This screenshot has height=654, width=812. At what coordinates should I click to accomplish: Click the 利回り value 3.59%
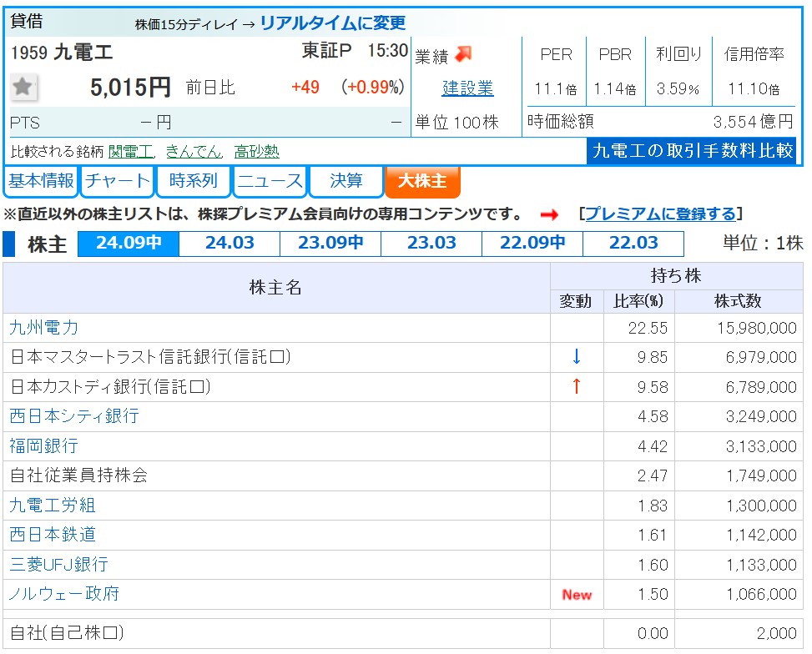tap(678, 89)
